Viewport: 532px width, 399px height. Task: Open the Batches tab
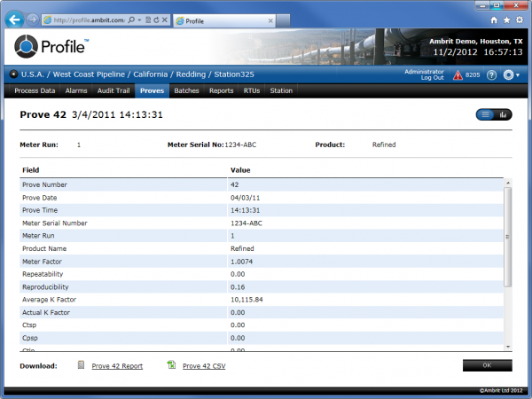pos(186,90)
